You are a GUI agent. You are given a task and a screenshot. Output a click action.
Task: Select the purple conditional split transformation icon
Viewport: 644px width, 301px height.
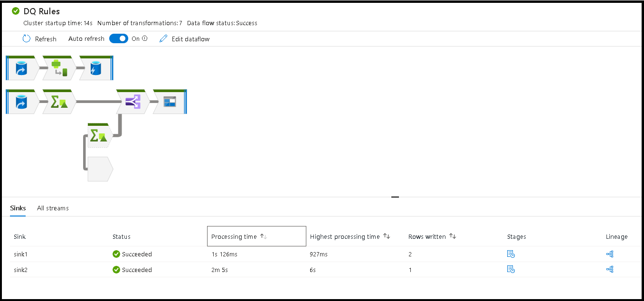[132, 101]
